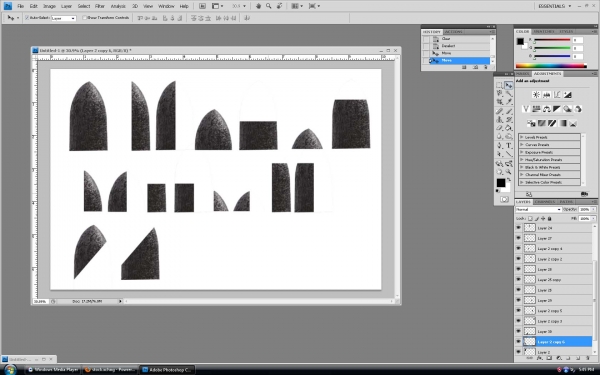Viewport: 600px width, 375px height.
Task: Toggle the Auto-Select checkbox
Action: tap(27, 18)
